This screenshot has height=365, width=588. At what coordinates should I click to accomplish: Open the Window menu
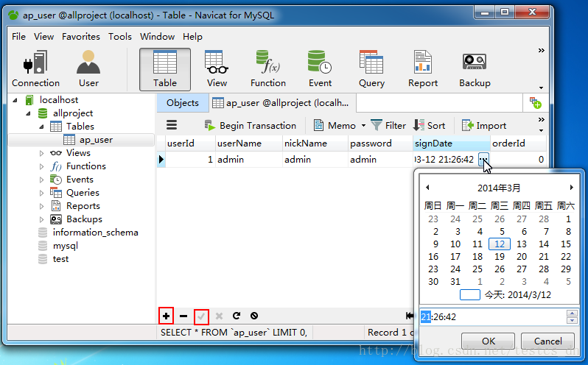click(x=157, y=37)
